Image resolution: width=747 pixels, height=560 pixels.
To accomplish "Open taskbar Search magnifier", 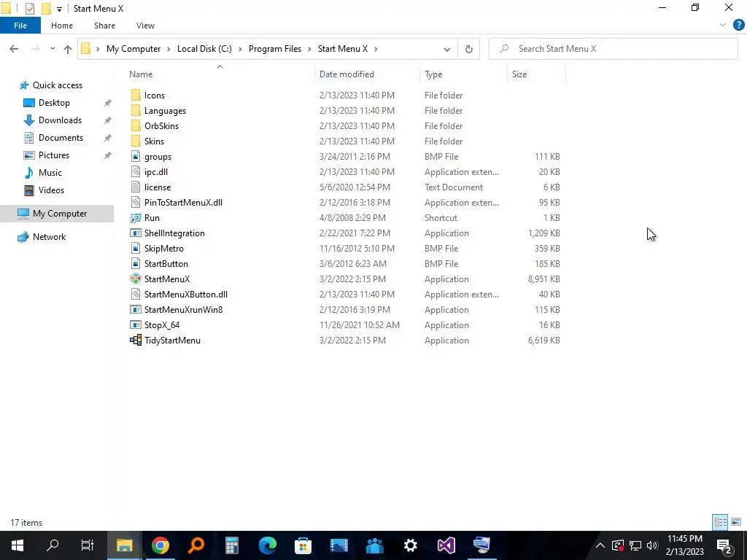I will 53,545.
